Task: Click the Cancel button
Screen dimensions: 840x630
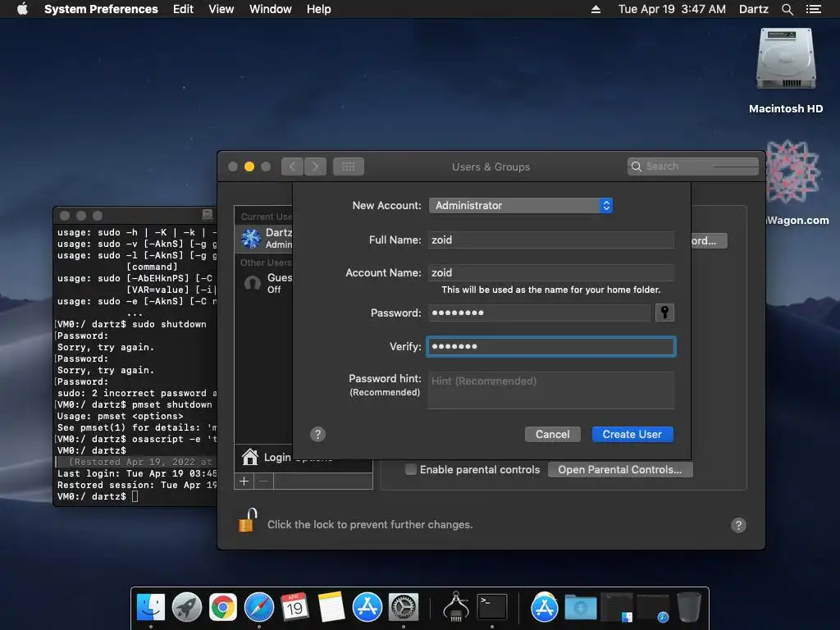Action: click(x=552, y=435)
